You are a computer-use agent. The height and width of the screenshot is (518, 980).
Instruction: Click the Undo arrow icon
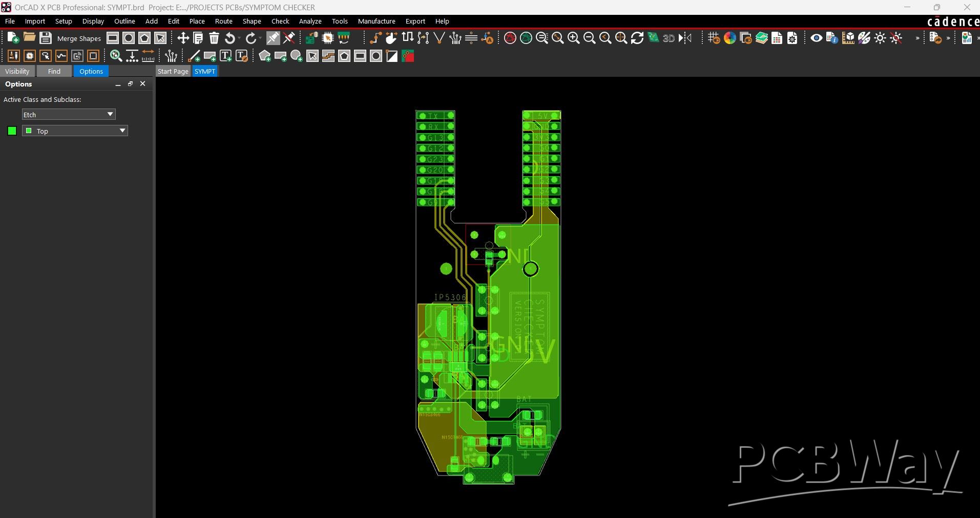point(230,38)
